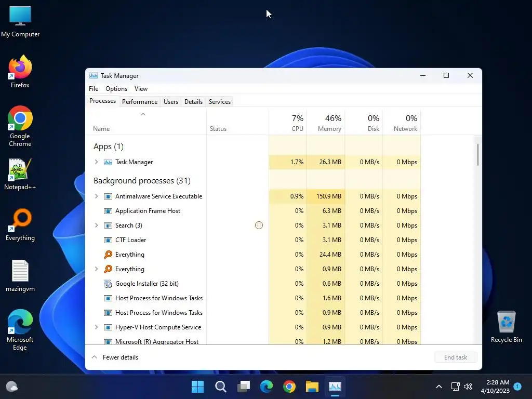Viewport: 532px width, 399px height.
Task: Switch to the Users tab
Action: coord(170,102)
